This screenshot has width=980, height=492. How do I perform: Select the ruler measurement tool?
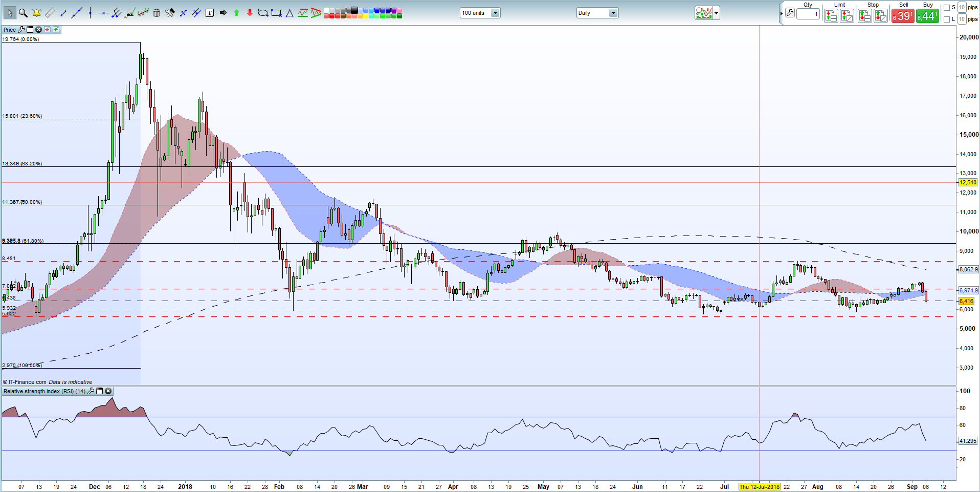coord(50,13)
